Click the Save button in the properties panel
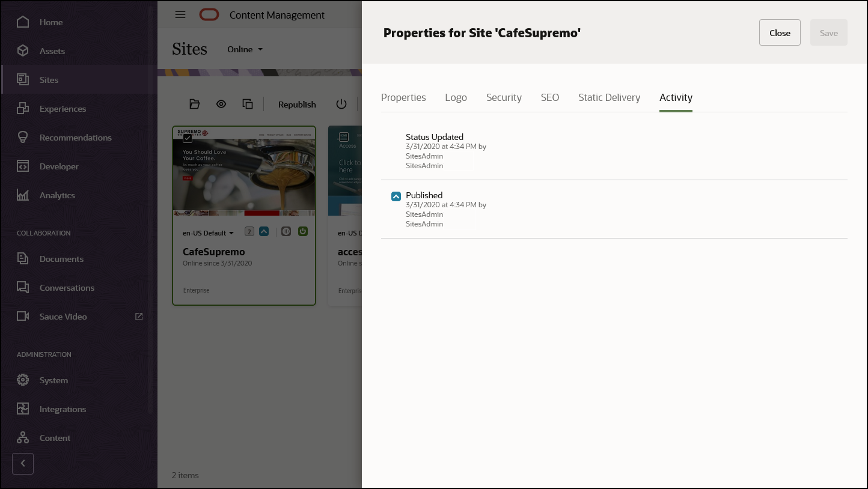This screenshot has height=489, width=868. coord(829,32)
